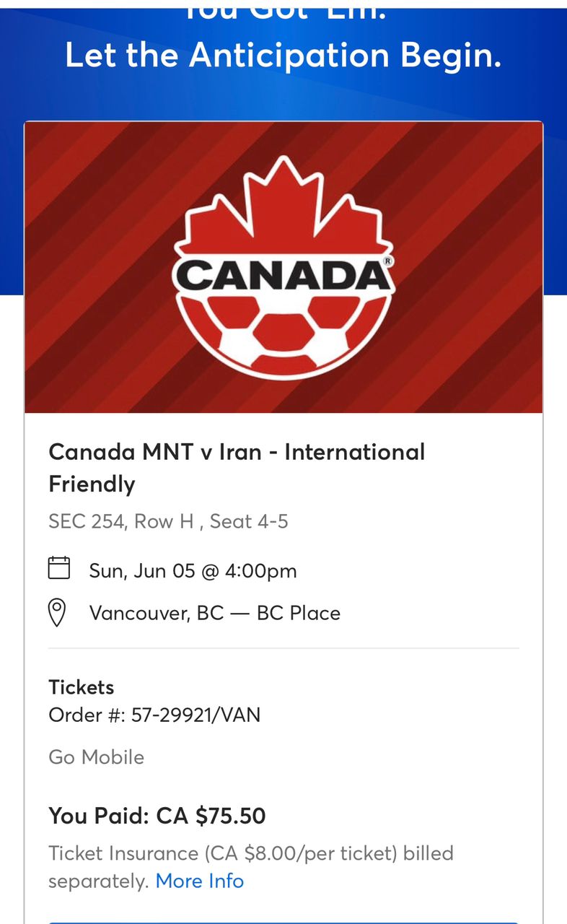Click the Ticket Insurance billing note
Viewport: 567px width, 924px height.
tap(251, 866)
